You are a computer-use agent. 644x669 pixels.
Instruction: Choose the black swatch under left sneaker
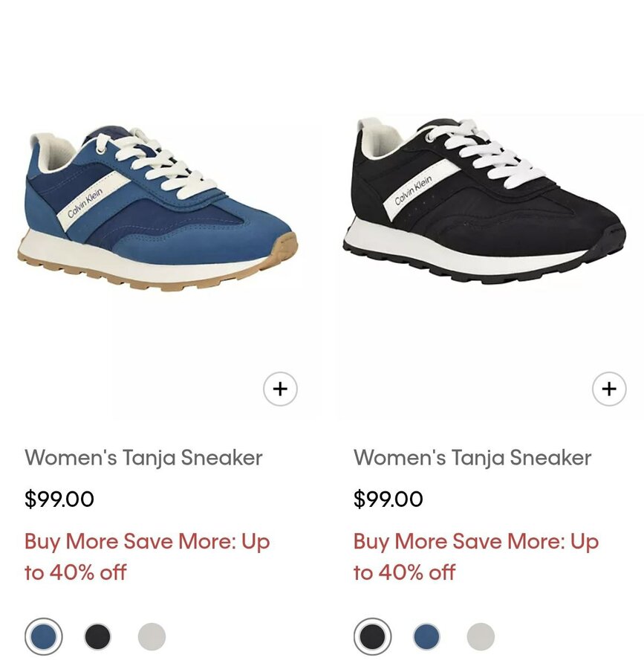[97, 636]
